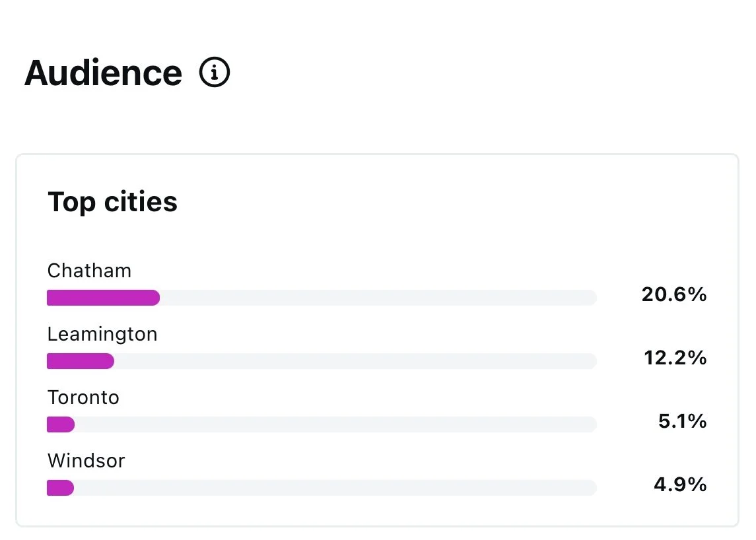Image resolution: width=756 pixels, height=540 pixels.
Task: Click Toronto's purple bar fill
Action: [60, 424]
